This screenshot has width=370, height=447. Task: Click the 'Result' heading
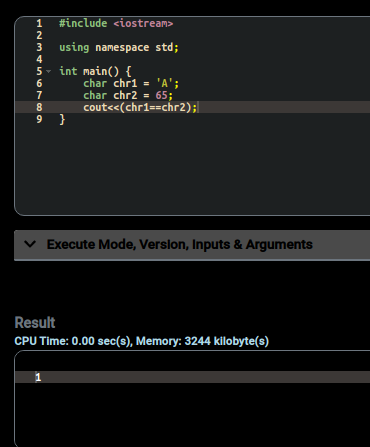click(x=35, y=323)
